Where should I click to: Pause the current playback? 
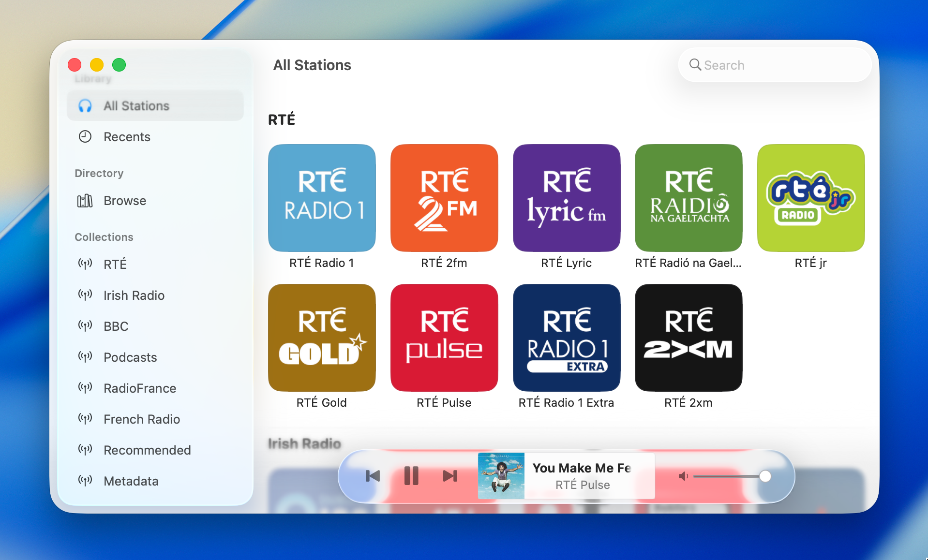tap(411, 476)
